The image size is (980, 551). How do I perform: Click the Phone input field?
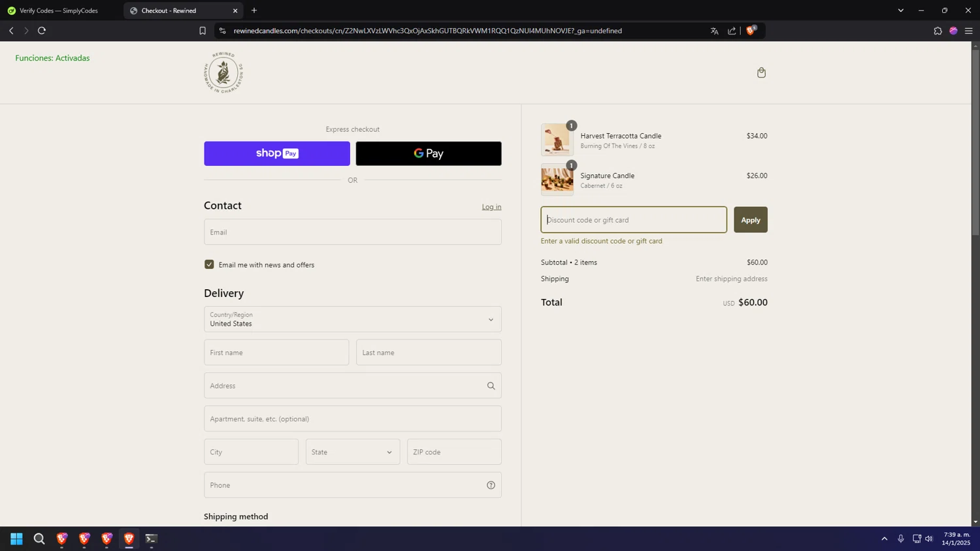tap(353, 485)
